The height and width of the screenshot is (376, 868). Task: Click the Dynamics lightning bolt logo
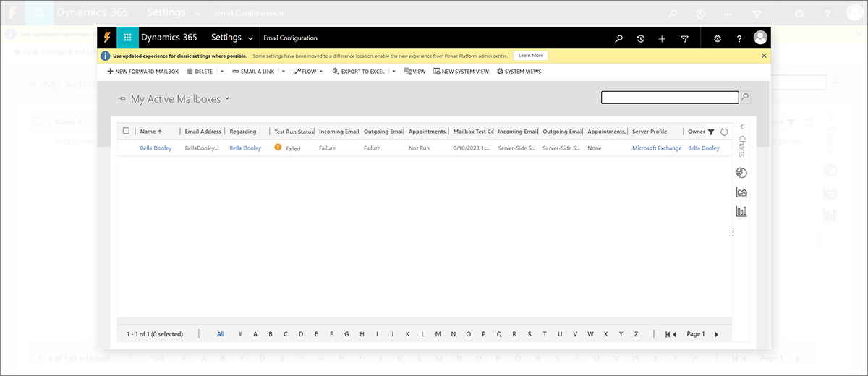[x=107, y=38]
